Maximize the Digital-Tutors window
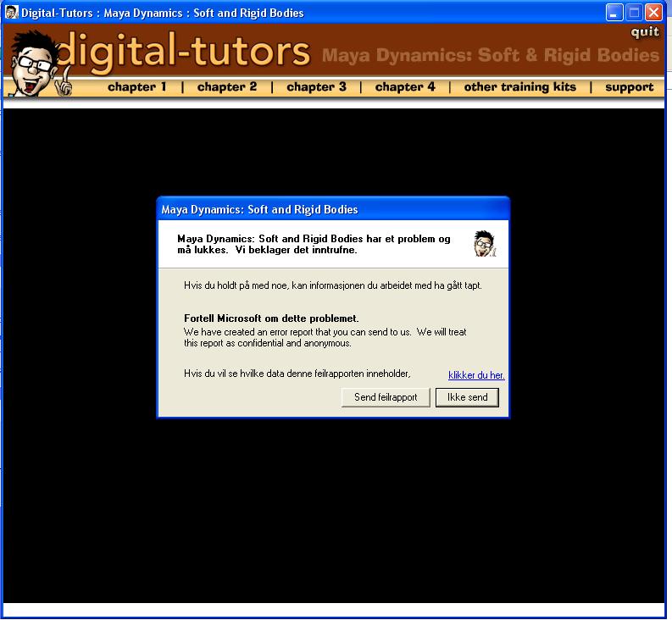The width and height of the screenshot is (672, 620). pos(634,13)
